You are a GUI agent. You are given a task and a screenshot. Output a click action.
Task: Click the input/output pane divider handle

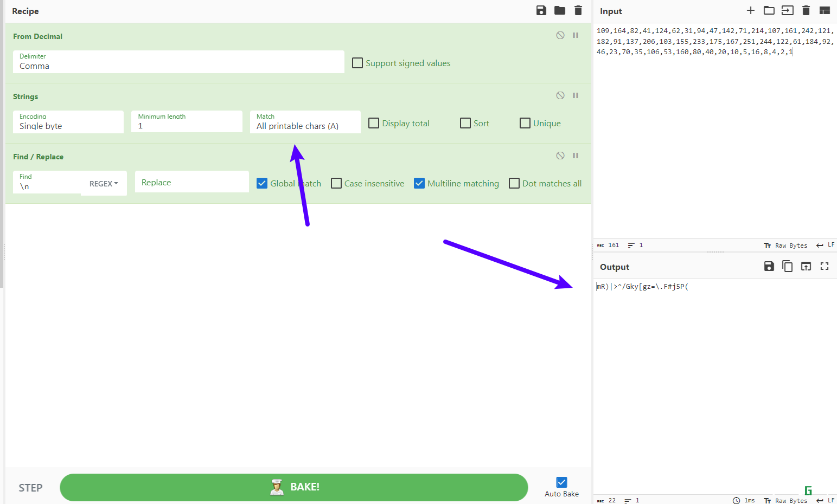(x=715, y=252)
